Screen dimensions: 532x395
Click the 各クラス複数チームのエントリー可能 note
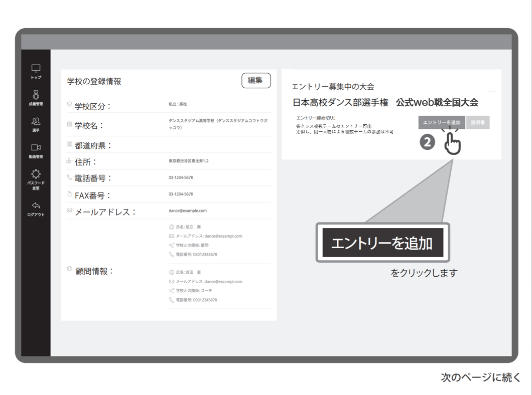click(x=334, y=126)
